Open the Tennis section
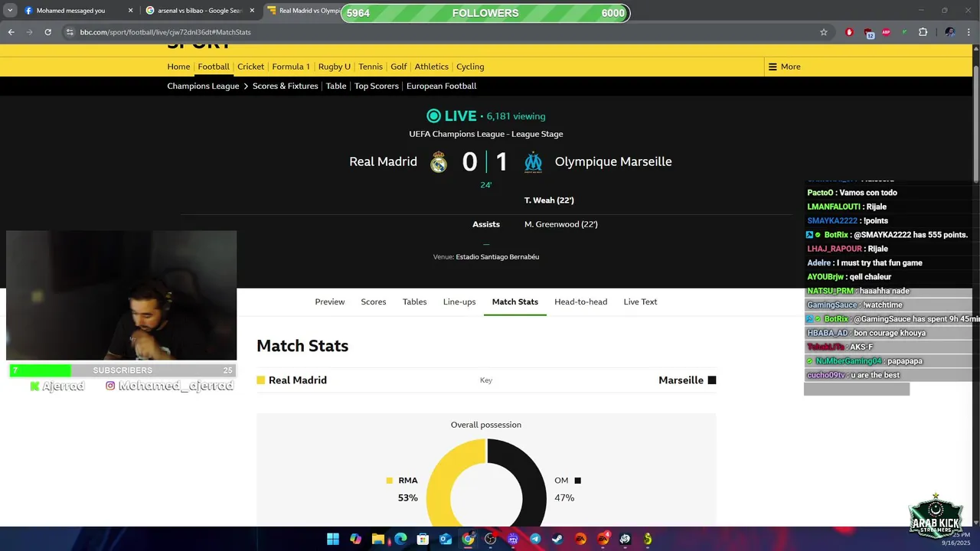The height and width of the screenshot is (551, 980). tap(371, 67)
